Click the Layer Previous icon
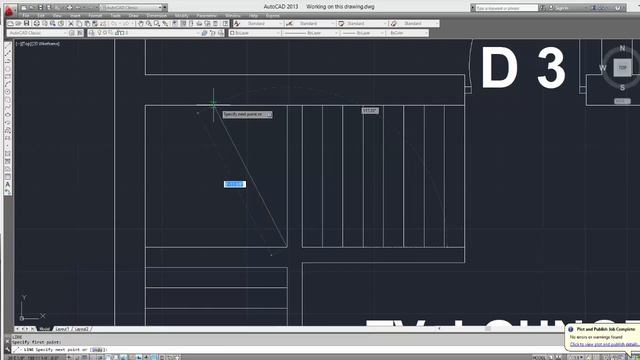This screenshot has width=640, height=360. pos(213,33)
